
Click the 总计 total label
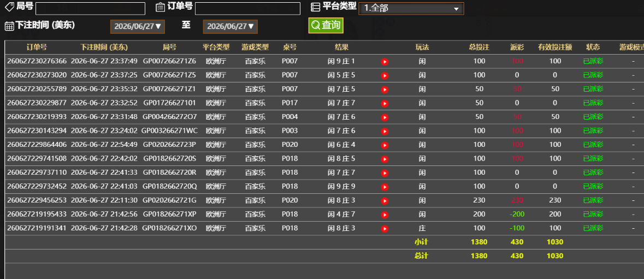tap(421, 256)
